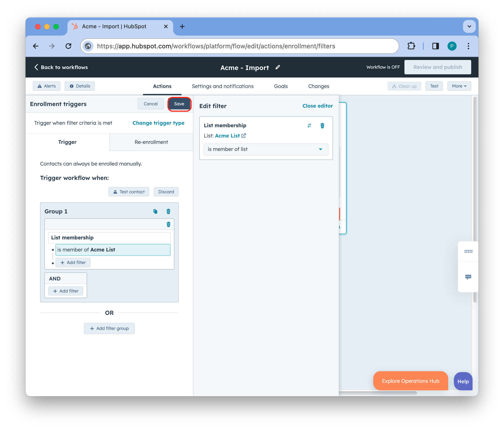The width and height of the screenshot is (504, 430).
Task: Select the Trigger tab
Action: (x=67, y=142)
